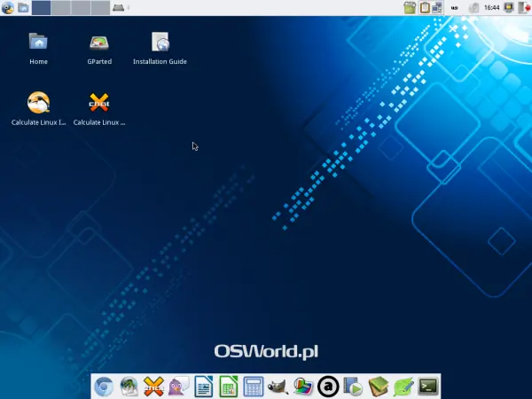Launch the terminal from the dock
The image size is (532, 399).
428,387
